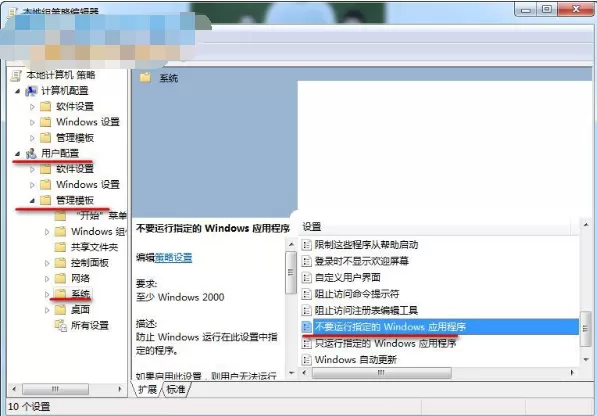Click policy icon for 只运行指定的 Windows 应用程序
This screenshot has width=597, height=416.
tap(306, 343)
